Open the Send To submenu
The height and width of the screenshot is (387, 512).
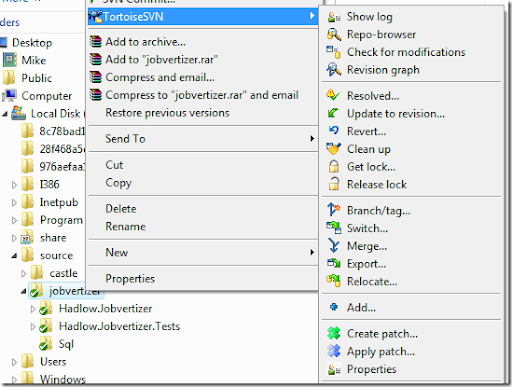pos(202,139)
